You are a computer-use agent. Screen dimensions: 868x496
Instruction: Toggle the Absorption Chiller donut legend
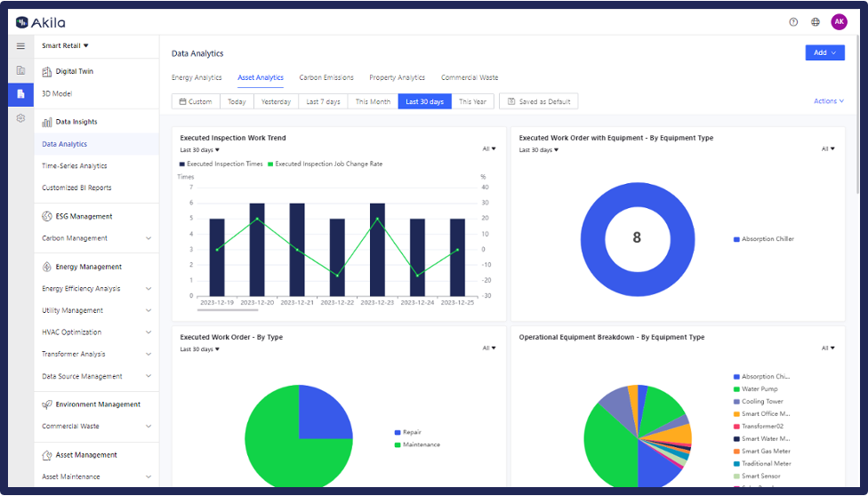tap(763, 239)
